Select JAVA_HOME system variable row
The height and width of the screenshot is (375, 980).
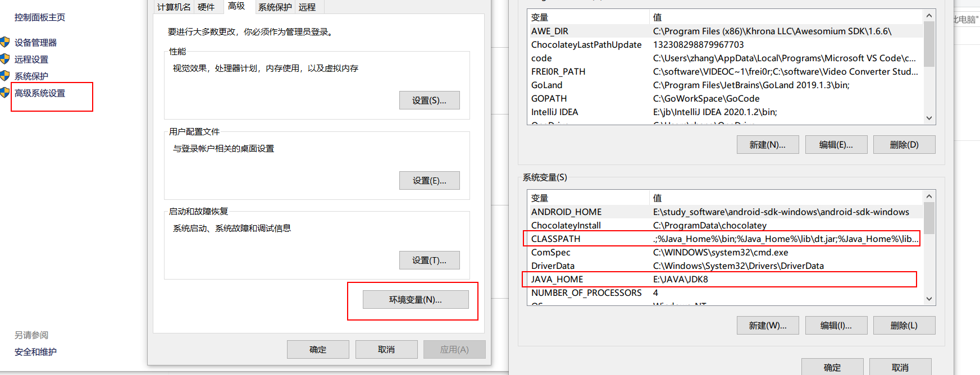tap(725, 280)
